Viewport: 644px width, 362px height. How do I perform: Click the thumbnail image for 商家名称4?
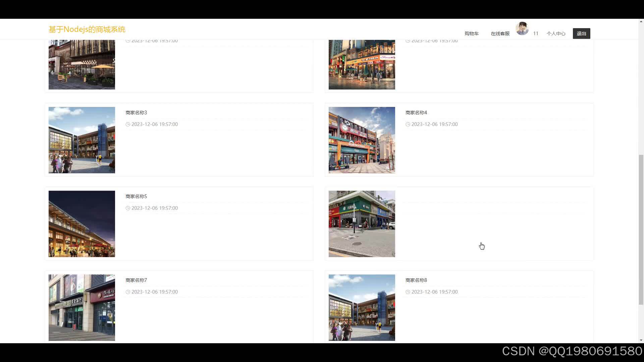361,140
